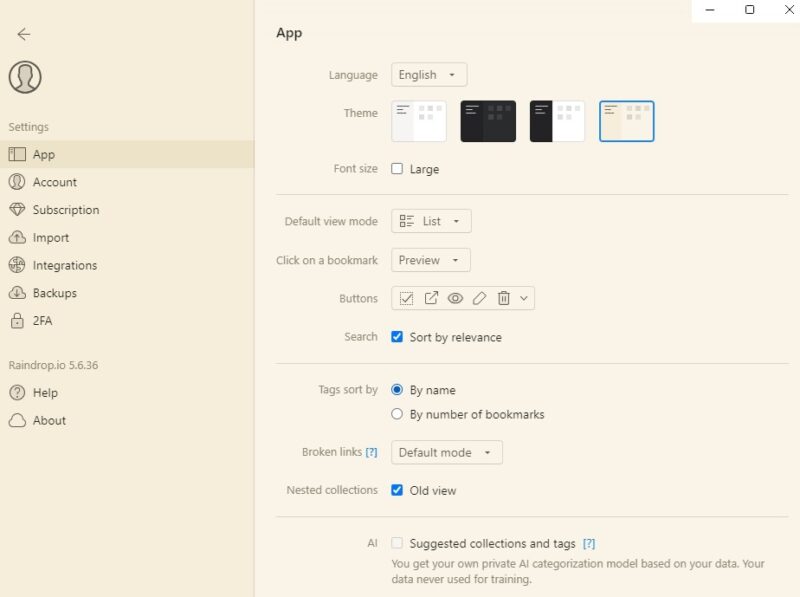Uncheck Old view for Nested collections
The width and height of the screenshot is (800, 597).
pyautogui.click(x=397, y=490)
